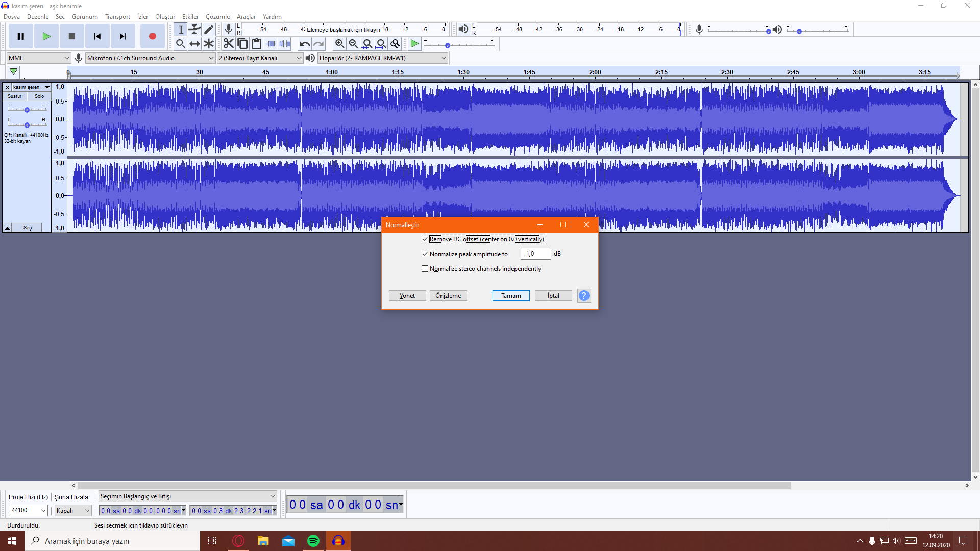Open Seçimin Başlangıç ve Bitişi dropdown
This screenshot has width=980, height=551.
pyautogui.click(x=187, y=496)
